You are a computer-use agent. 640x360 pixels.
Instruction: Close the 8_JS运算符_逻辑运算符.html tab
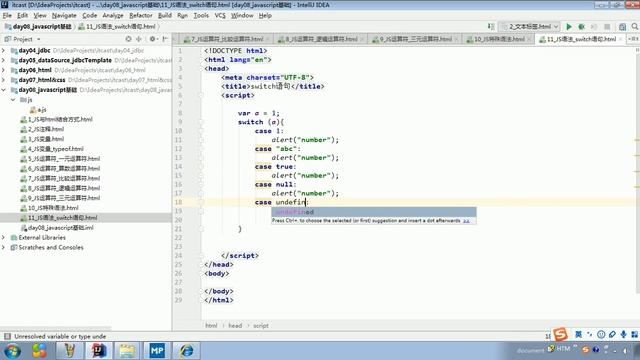tap(362, 39)
